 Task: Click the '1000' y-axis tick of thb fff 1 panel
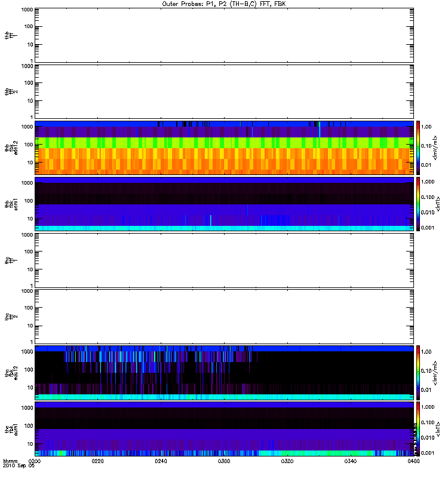click(x=27, y=10)
